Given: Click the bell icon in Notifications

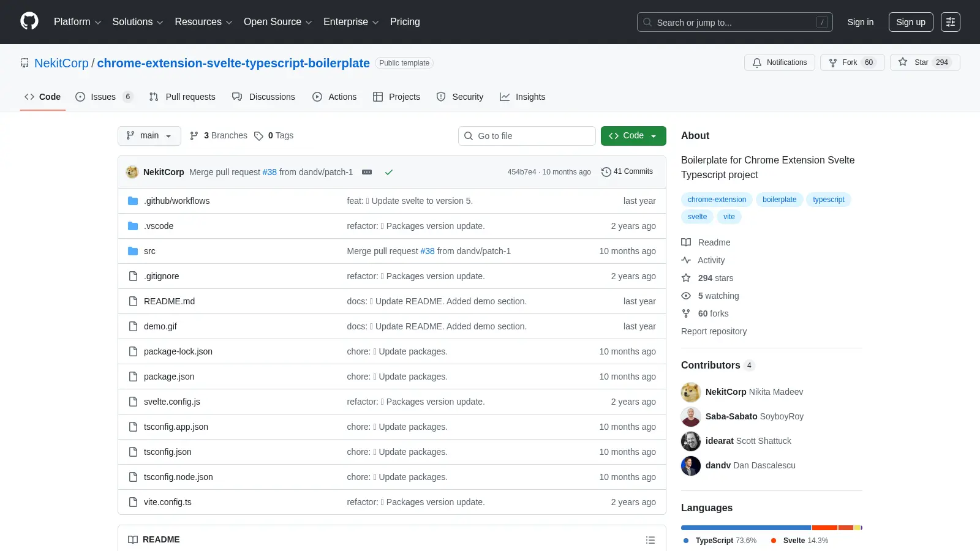Looking at the screenshot, I should [757, 62].
